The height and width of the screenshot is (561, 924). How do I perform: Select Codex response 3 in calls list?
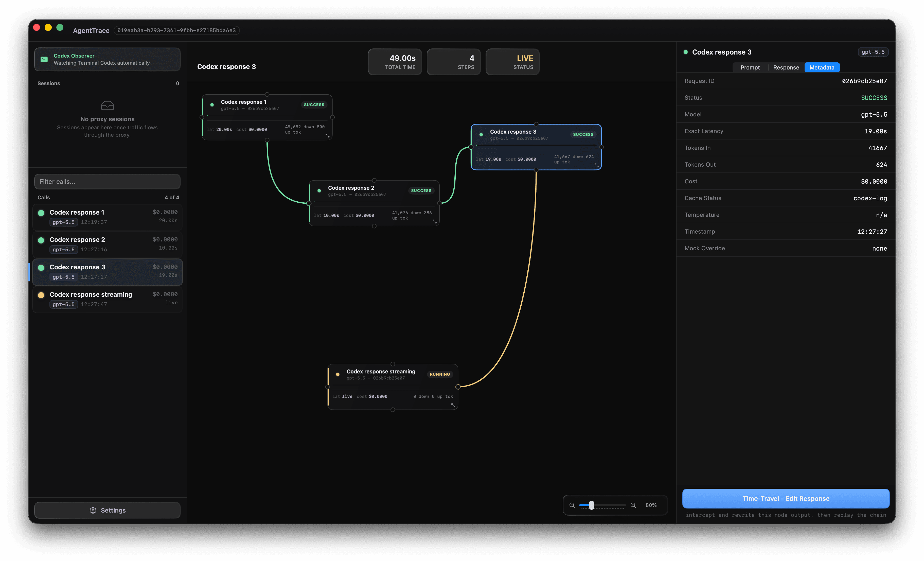pyautogui.click(x=107, y=272)
